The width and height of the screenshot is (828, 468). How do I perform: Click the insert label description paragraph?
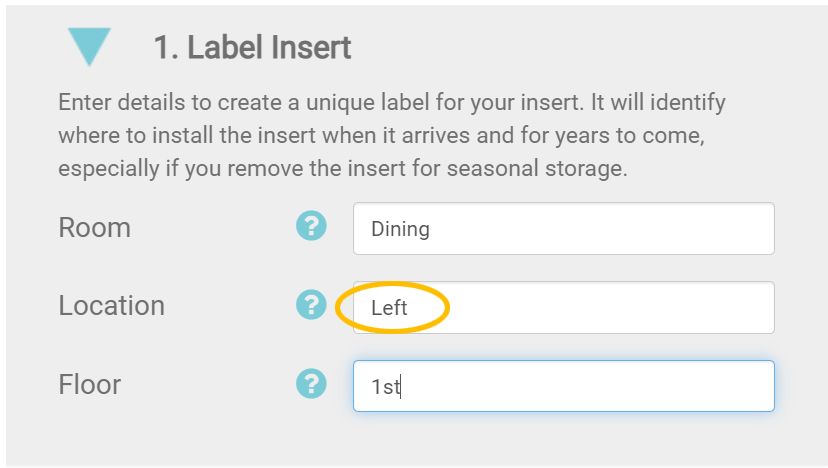[392, 135]
